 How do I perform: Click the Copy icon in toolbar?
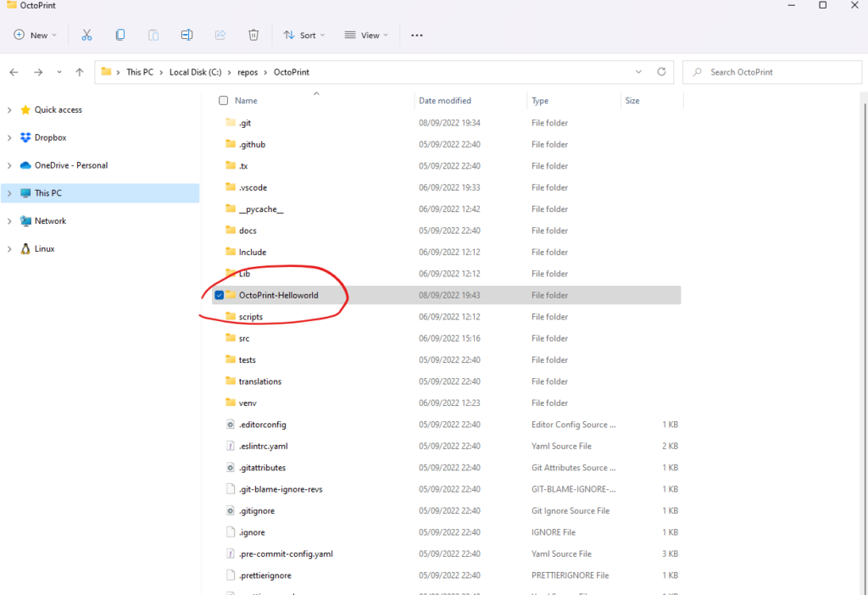coord(120,35)
